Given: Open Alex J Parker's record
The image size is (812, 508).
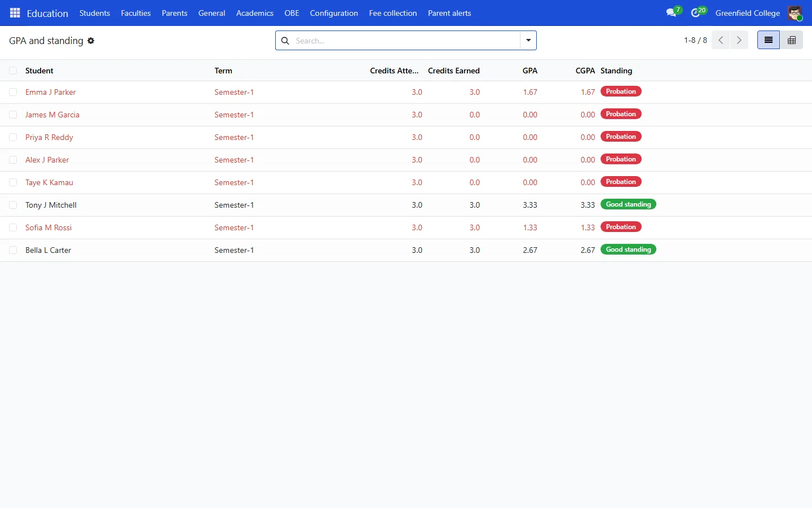Looking at the screenshot, I should pos(47,160).
